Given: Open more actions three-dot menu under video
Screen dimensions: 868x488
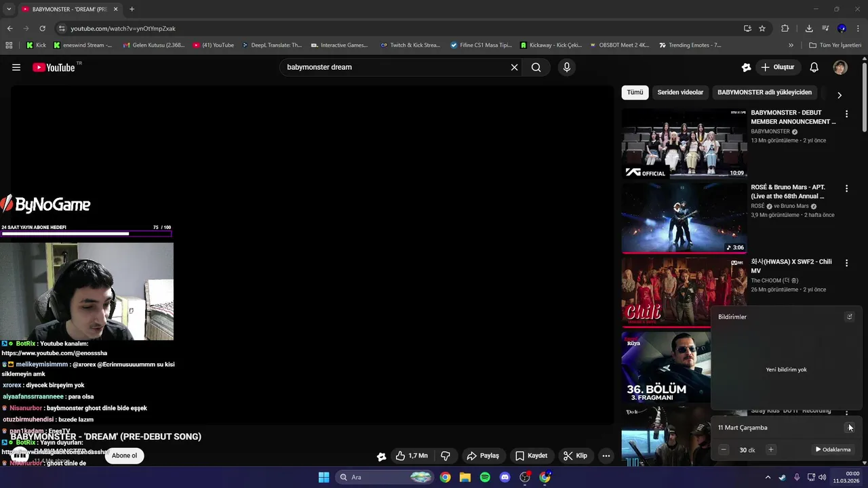Looking at the screenshot, I should pos(606,455).
